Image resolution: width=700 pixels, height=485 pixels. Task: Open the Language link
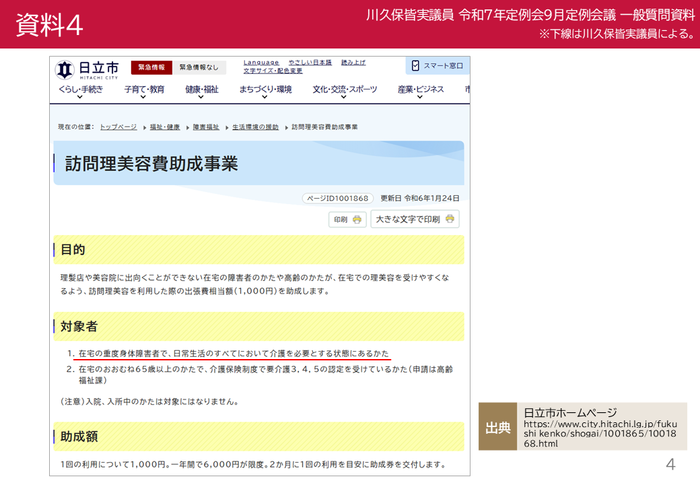(x=261, y=63)
